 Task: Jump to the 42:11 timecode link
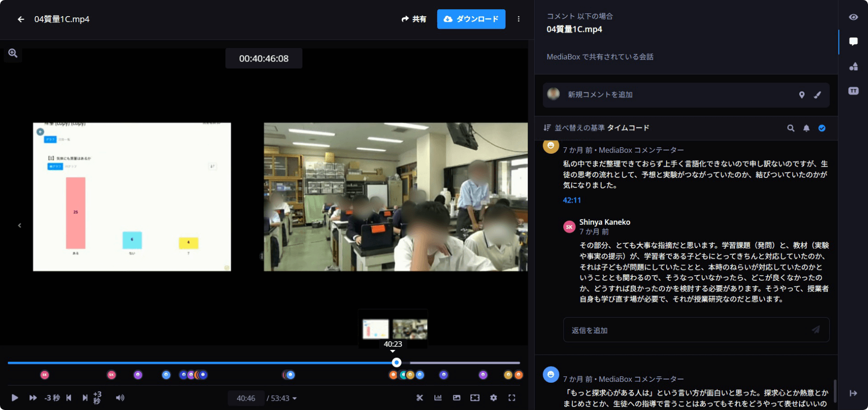point(572,200)
